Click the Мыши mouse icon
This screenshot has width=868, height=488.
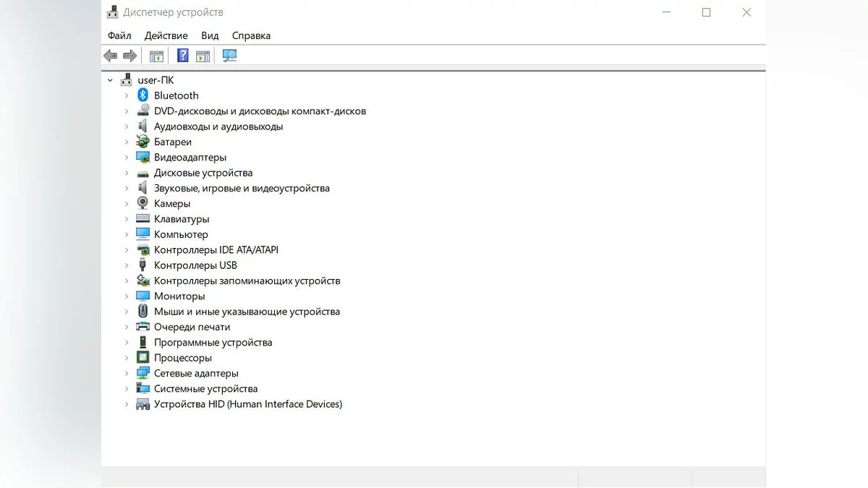coord(142,312)
